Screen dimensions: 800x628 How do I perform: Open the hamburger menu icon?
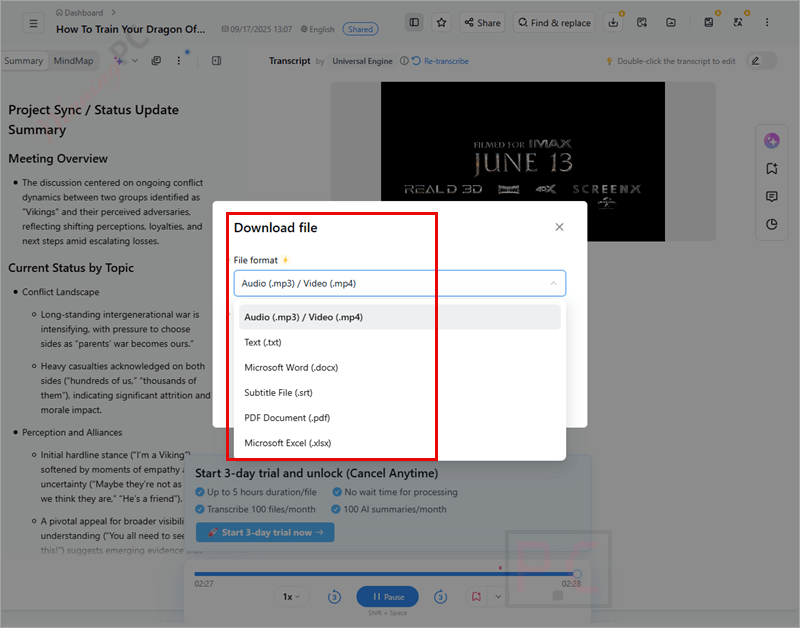click(x=33, y=23)
